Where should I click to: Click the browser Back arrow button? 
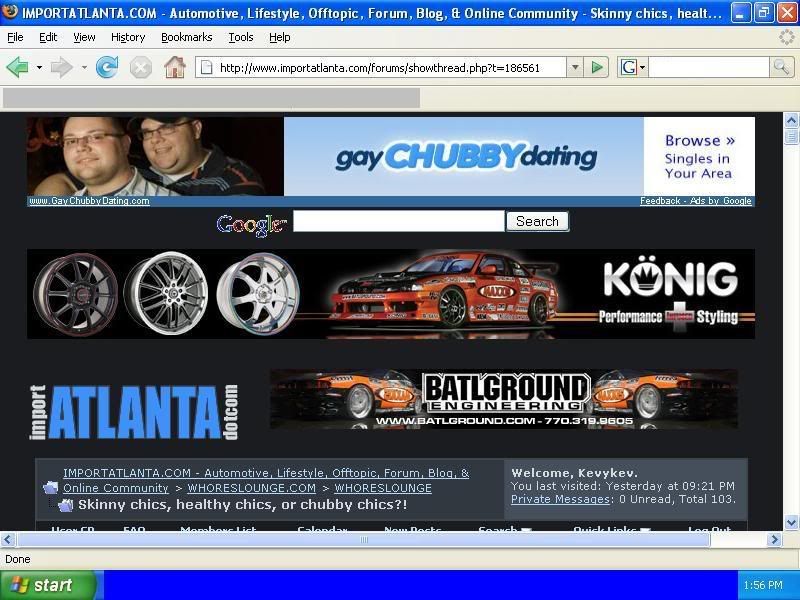pos(17,67)
